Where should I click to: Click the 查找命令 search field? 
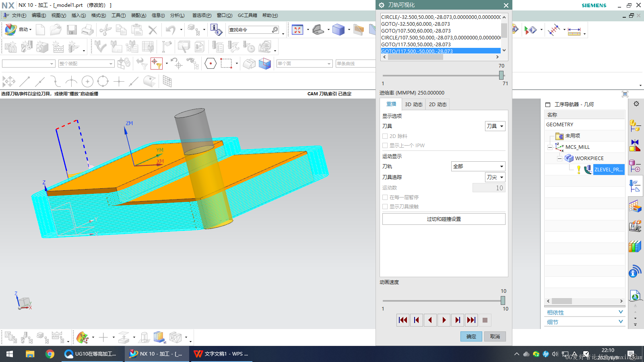click(254, 30)
